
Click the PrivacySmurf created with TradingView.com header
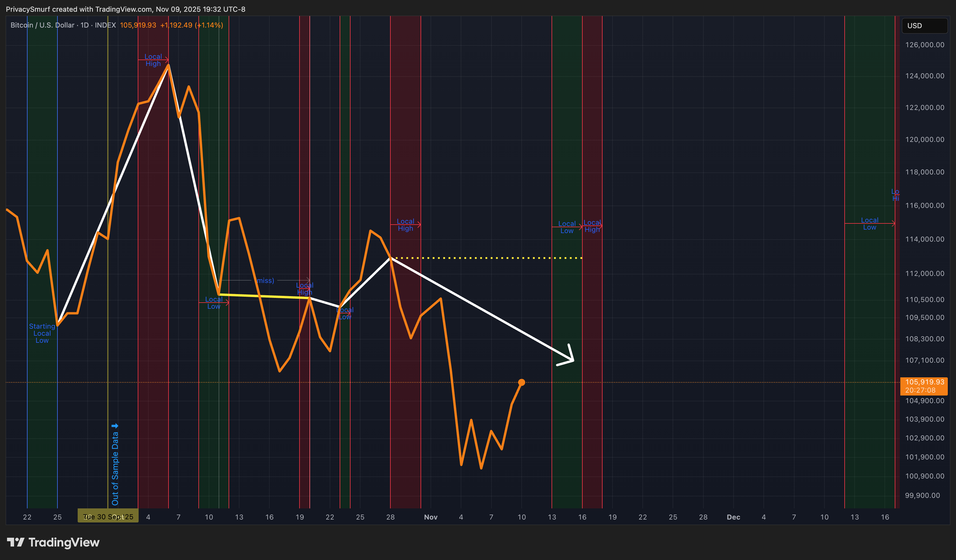click(x=125, y=9)
